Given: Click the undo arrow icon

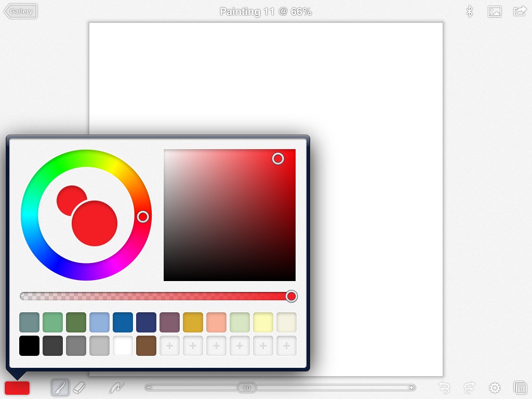Looking at the screenshot, I should click(x=444, y=388).
